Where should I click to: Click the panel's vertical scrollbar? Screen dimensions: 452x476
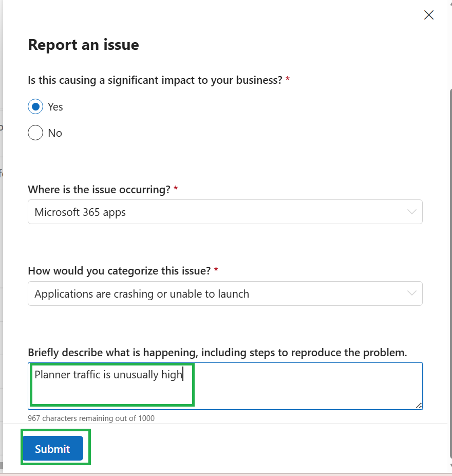450,273
